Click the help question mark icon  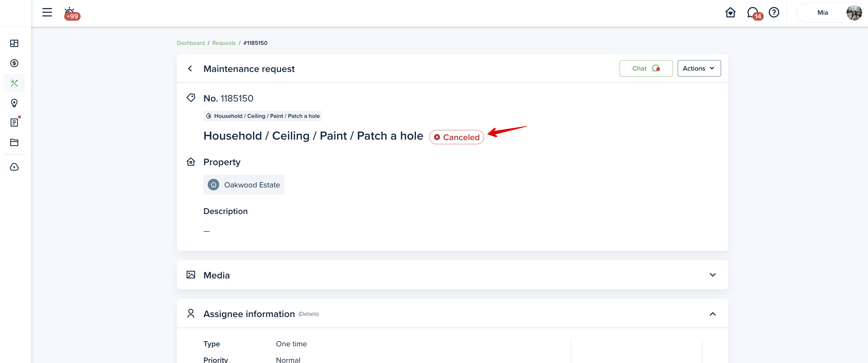[x=774, y=12]
